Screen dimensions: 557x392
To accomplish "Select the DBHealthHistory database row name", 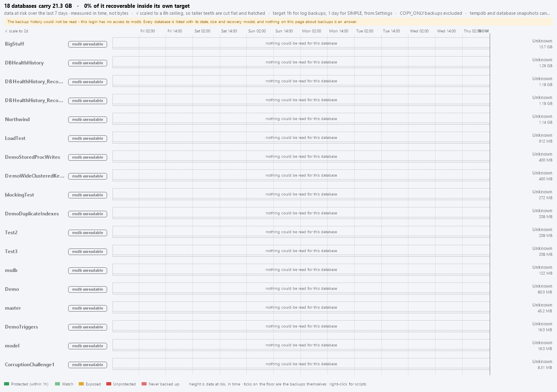I will click(x=24, y=63).
